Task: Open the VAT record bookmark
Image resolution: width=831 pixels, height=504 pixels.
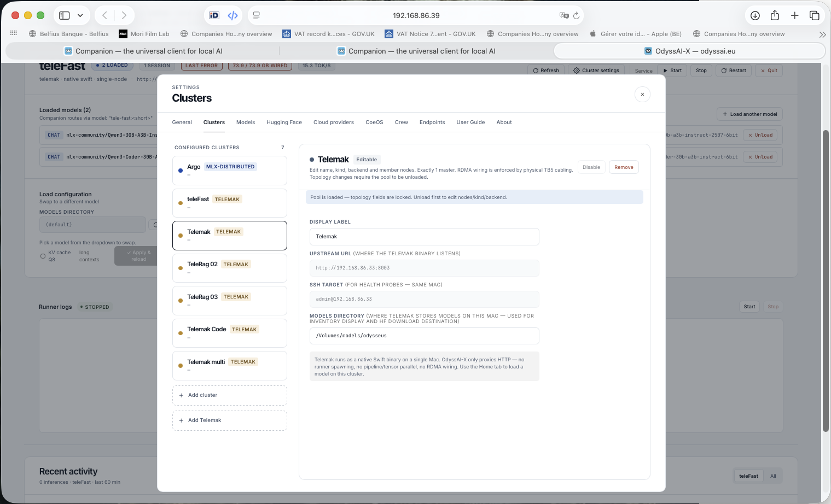Action: pyautogui.click(x=328, y=34)
